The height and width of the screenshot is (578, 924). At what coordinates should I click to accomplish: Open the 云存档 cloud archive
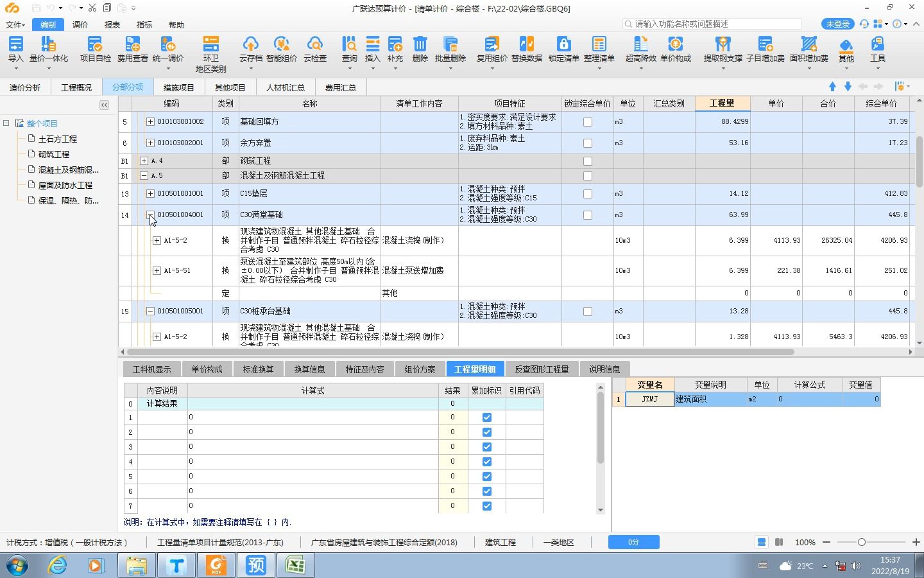tap(250, 49)
